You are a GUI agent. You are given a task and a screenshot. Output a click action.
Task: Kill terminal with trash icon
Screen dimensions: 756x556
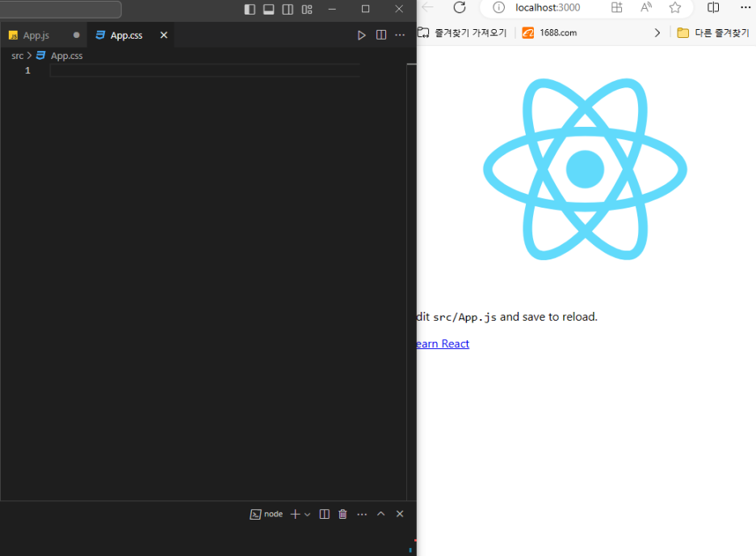click(342, 514)
